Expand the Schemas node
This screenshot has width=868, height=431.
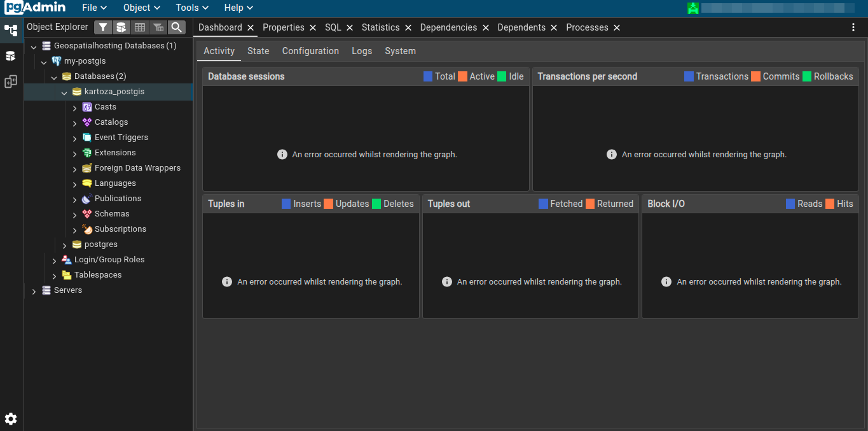tap(74, 215)
